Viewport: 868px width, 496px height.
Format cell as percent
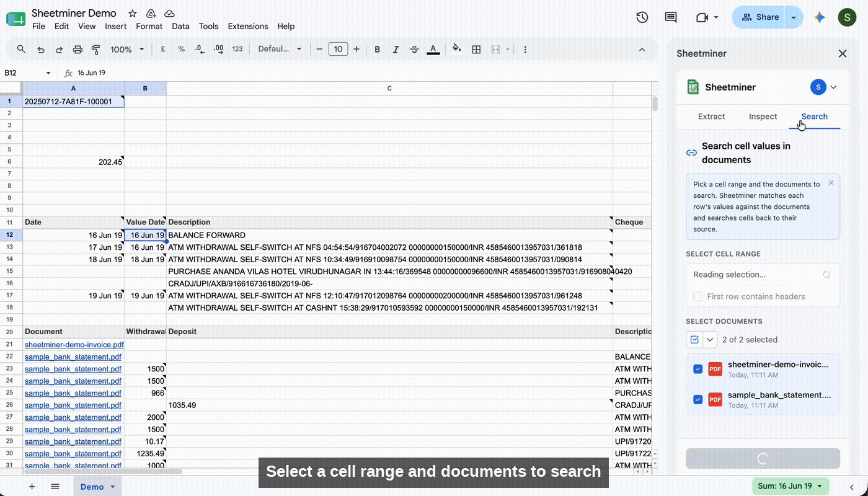click(x=182, y=50)
